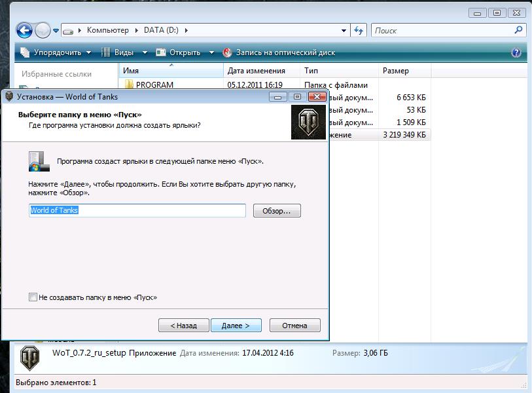Image resolution: width=532 pixels, height=393 pixels.
Task: Click Папка с файлами type cell
Action: click(336, 85)
